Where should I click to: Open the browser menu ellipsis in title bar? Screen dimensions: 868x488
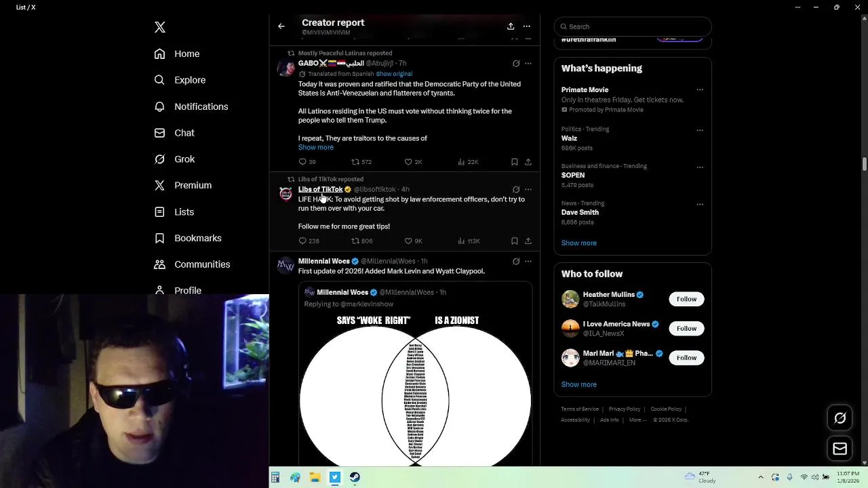point(797,7)
